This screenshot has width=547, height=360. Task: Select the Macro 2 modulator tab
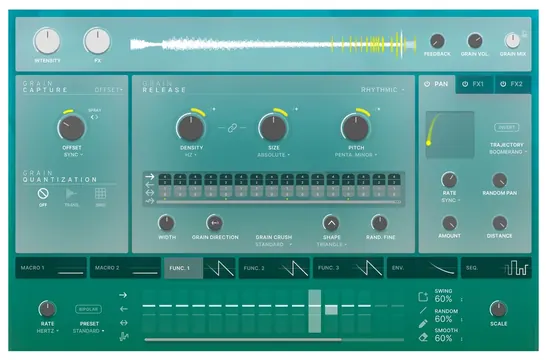tap(126, 268)
